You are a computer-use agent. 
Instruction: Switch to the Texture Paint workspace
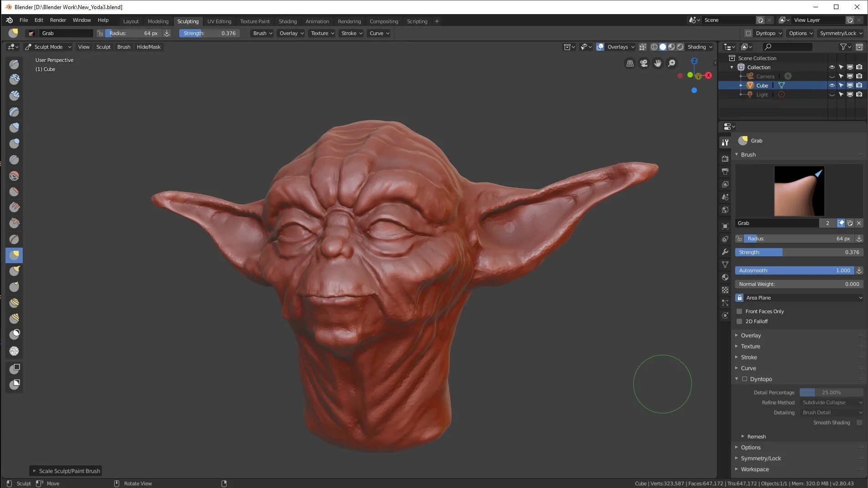click(255, 21)
